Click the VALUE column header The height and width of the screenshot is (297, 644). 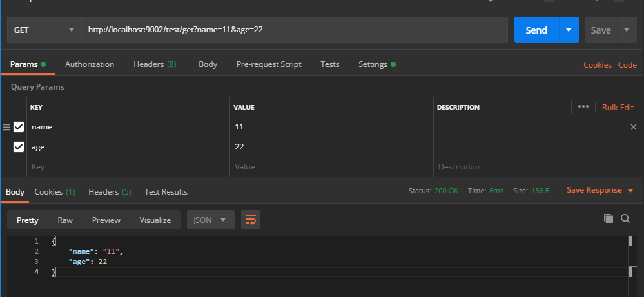[x=244, y=108]
